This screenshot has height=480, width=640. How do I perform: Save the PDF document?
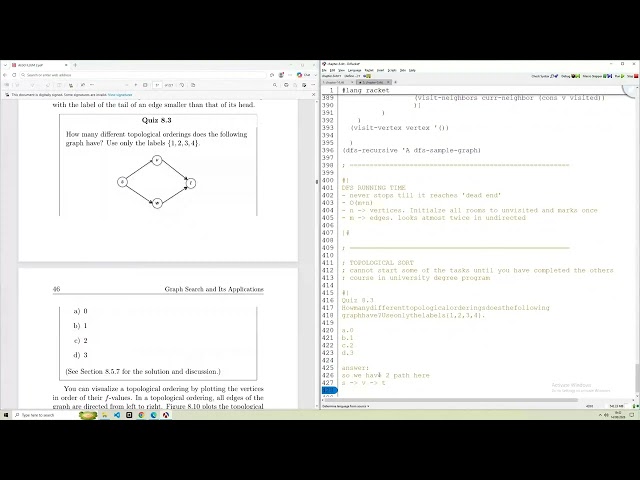click(x=295, y=85)
